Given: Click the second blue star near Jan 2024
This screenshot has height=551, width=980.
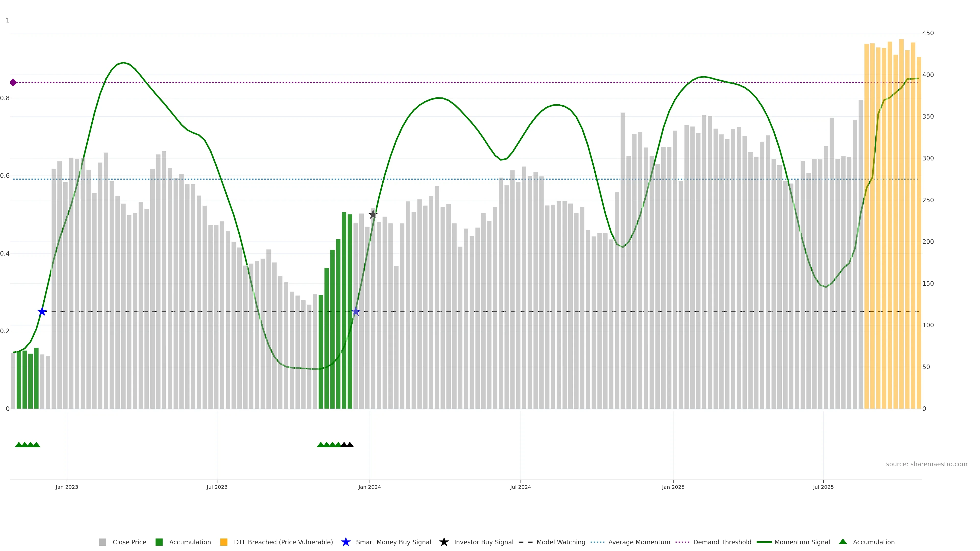Looking at the screenshot, I should (x=356, y=312).
